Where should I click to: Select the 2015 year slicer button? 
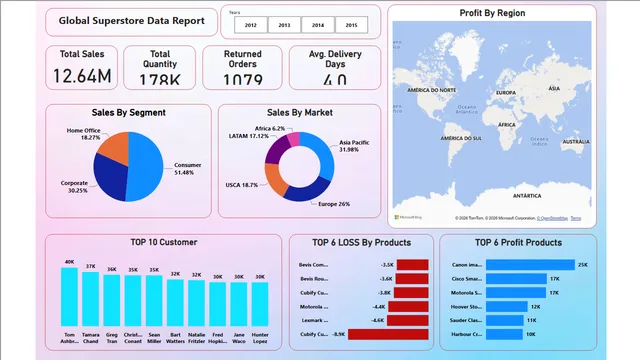351,25
